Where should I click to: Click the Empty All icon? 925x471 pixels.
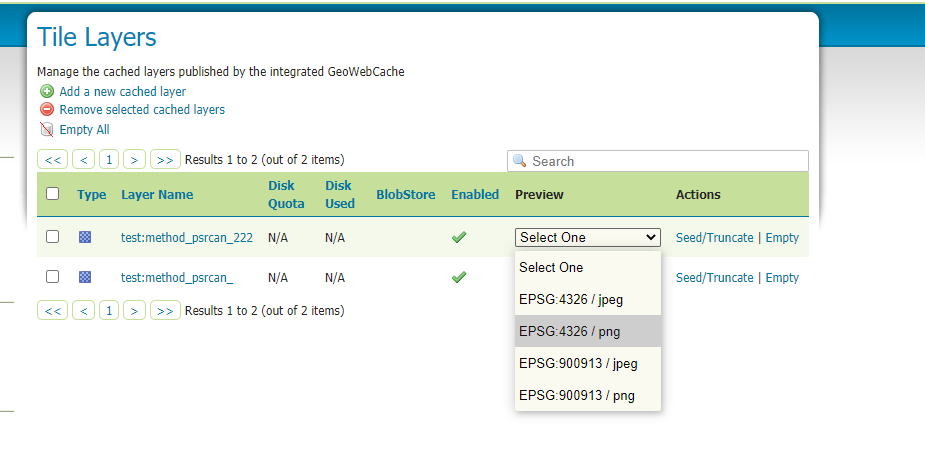click(46, 129)
